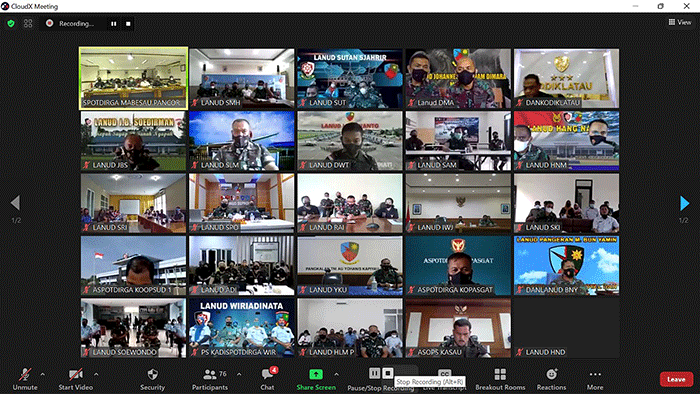Image resolution: width=700 pixels, height=394 pixels.
Task: Open the Participants panel
Action: (x=210, y=379)
